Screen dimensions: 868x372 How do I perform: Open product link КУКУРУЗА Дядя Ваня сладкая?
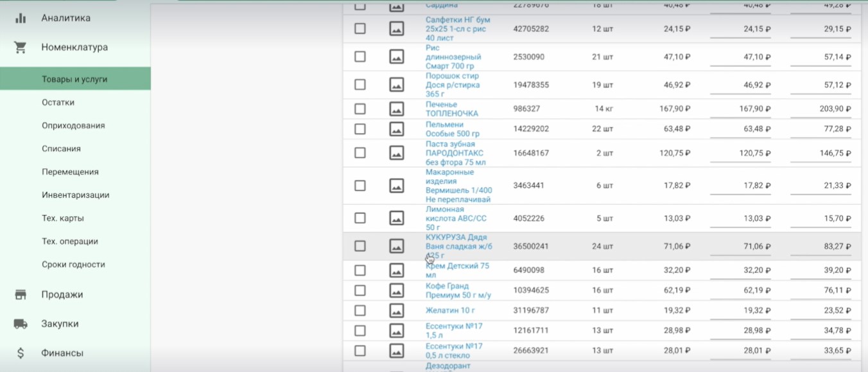point(459,246)
